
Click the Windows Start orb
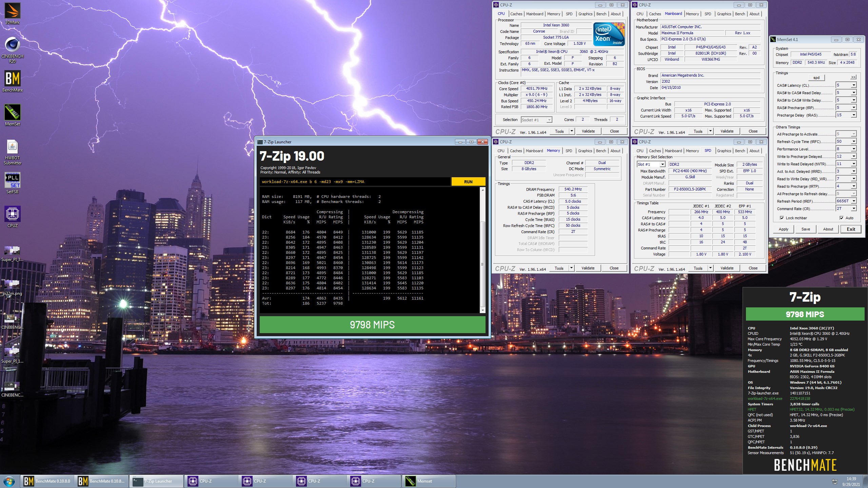point(9,481)
